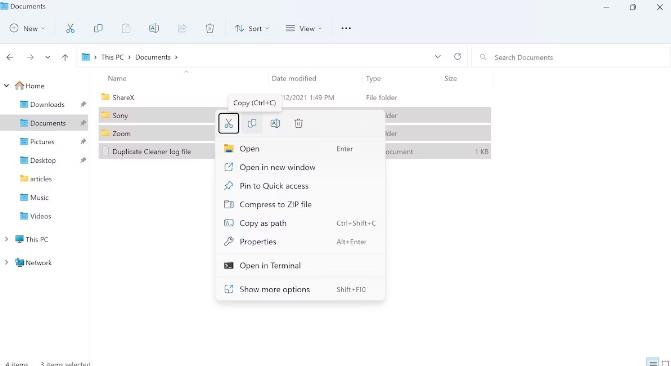Select Open in the context menu
The image size is (671, 366).
coord(300,149)
